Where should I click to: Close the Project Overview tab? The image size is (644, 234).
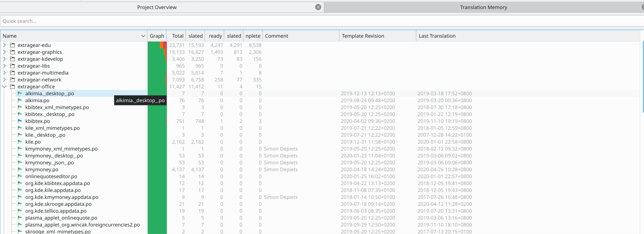(x=318, y=7)
